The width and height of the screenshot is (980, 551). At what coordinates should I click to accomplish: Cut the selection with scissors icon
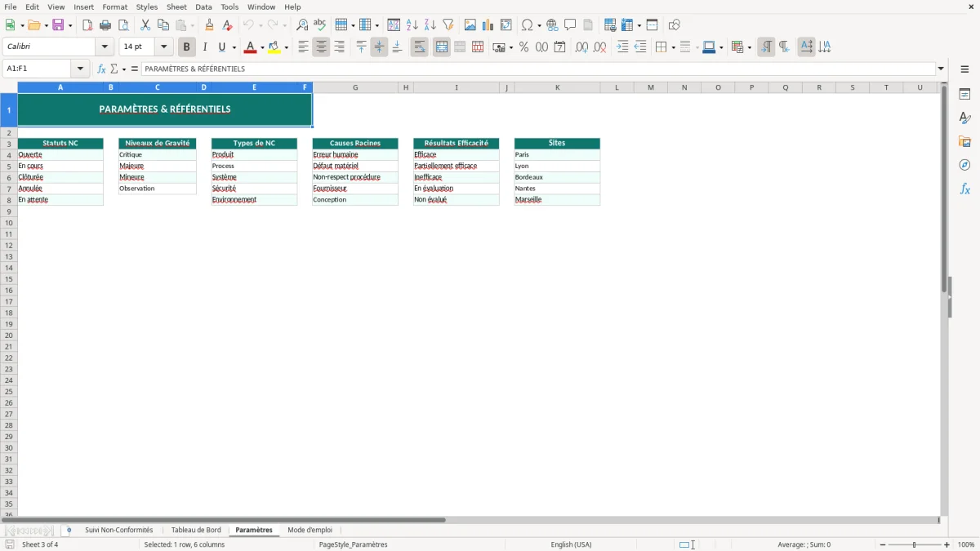[x=145, y=25]
